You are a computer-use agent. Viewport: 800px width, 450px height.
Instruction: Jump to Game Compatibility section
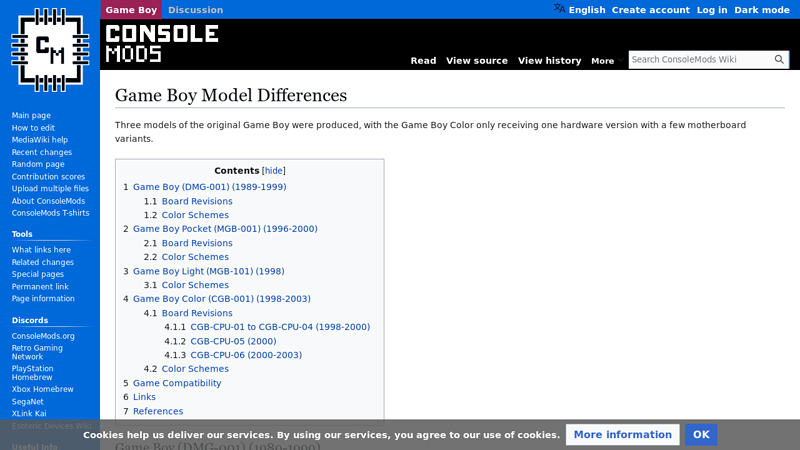pos(177,383)
